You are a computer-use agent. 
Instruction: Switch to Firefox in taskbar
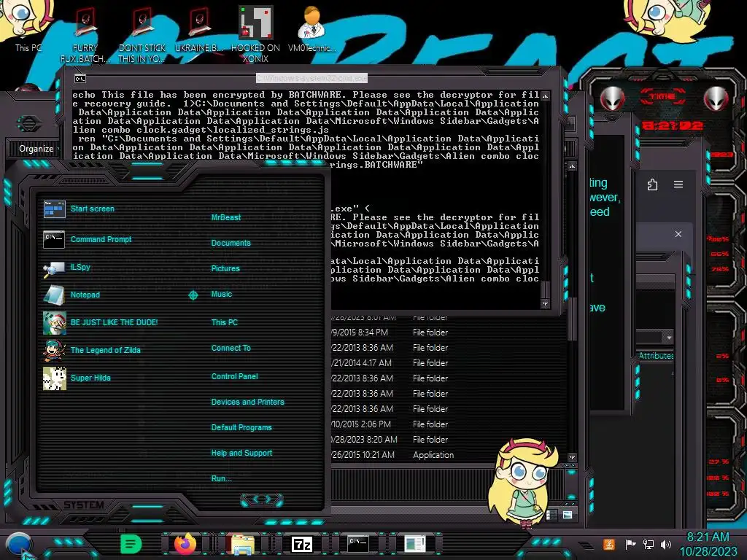(185, 543)
